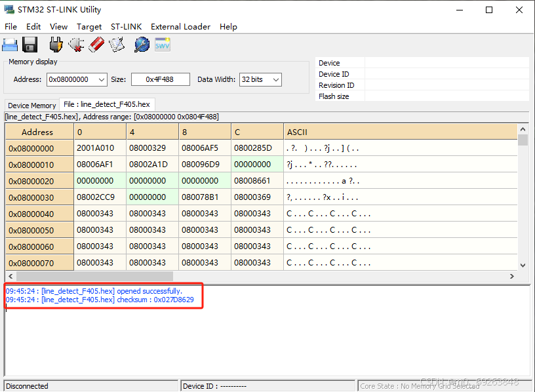Viewport: 535px width, 392px height.
Task: Click the Full chip erase eraser icon
Action: 96,45
